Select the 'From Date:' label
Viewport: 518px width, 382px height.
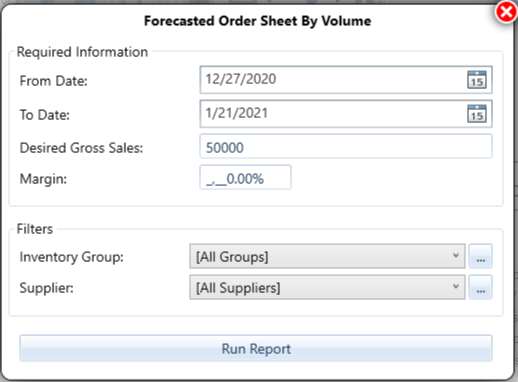tap(54, 81)
